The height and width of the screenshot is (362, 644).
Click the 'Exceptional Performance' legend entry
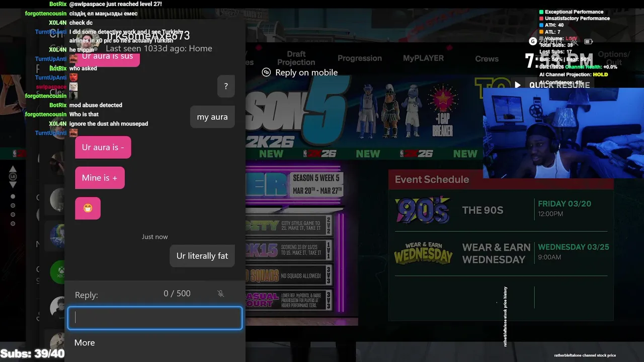click(572, 12)
